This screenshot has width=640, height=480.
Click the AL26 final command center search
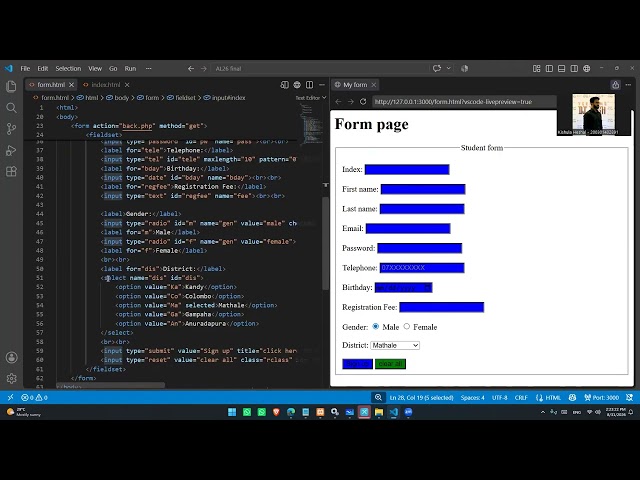(x=320, y=69)
